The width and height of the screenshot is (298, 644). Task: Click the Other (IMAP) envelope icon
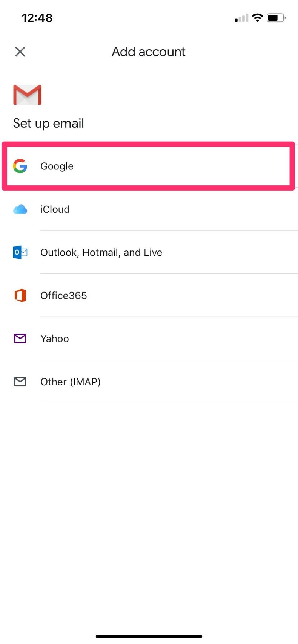tap(20, 382)
